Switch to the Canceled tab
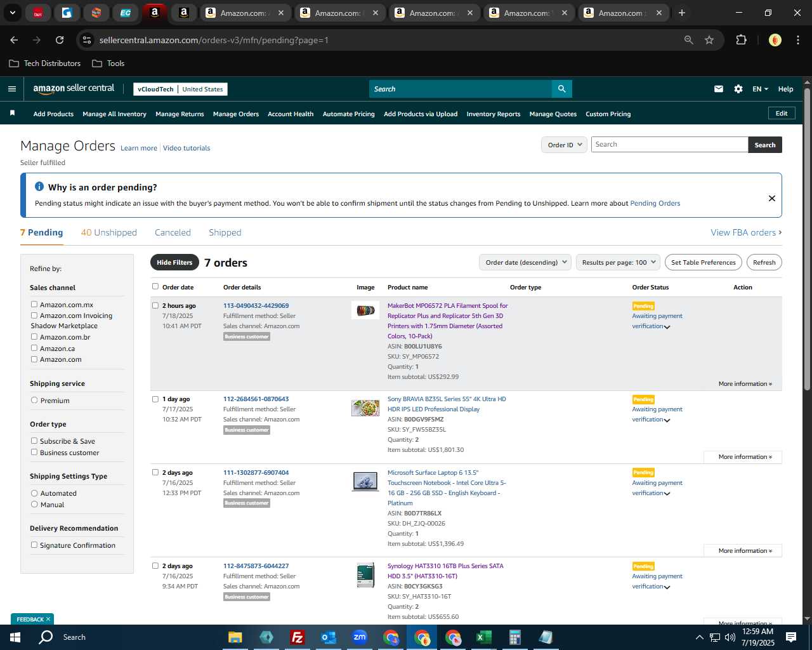812x650 pixels. coord(173,232)
